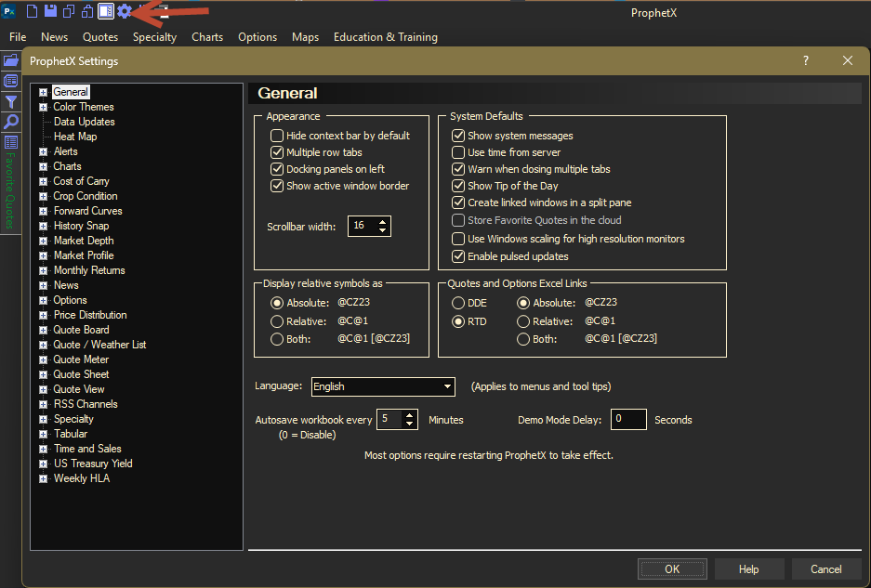
Task: Expand the Charts settings tree node
Action: pos(43,166)
